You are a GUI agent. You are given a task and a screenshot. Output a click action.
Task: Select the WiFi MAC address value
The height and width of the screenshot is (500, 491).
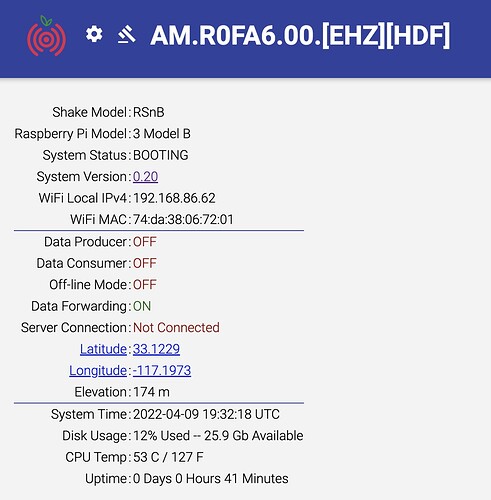pos(183,220)
